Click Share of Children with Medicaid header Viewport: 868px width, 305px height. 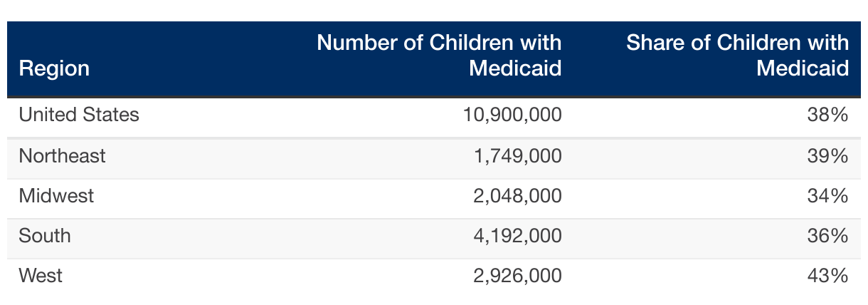738,56
